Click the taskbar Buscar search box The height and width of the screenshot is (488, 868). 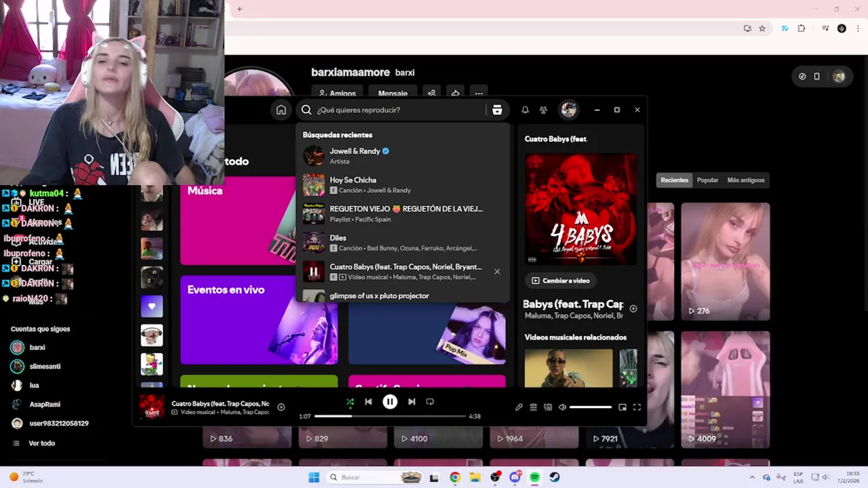pos(374,477)
